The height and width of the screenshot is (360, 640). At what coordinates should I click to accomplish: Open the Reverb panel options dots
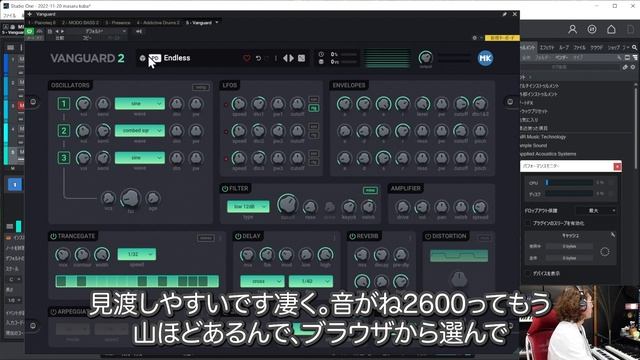tap(410, 238)
